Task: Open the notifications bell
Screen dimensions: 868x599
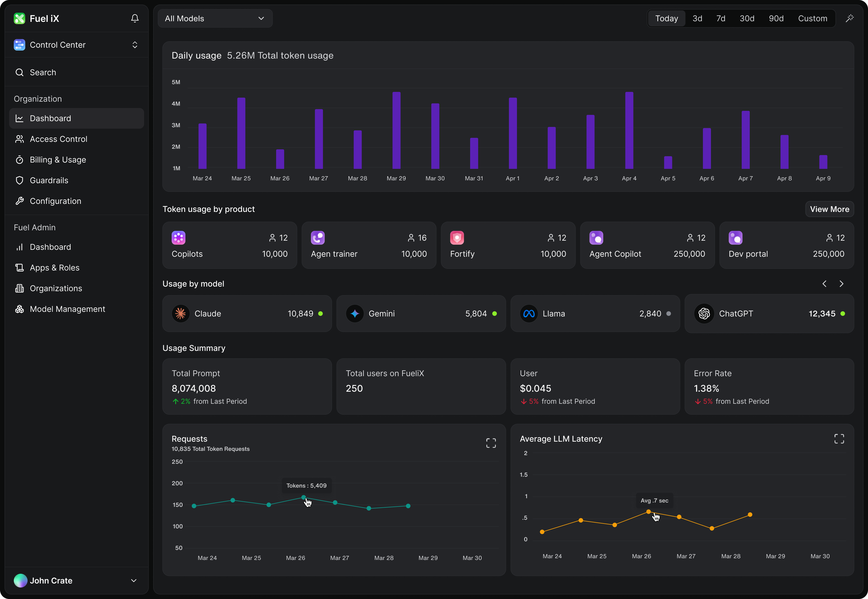Action: 135,18
